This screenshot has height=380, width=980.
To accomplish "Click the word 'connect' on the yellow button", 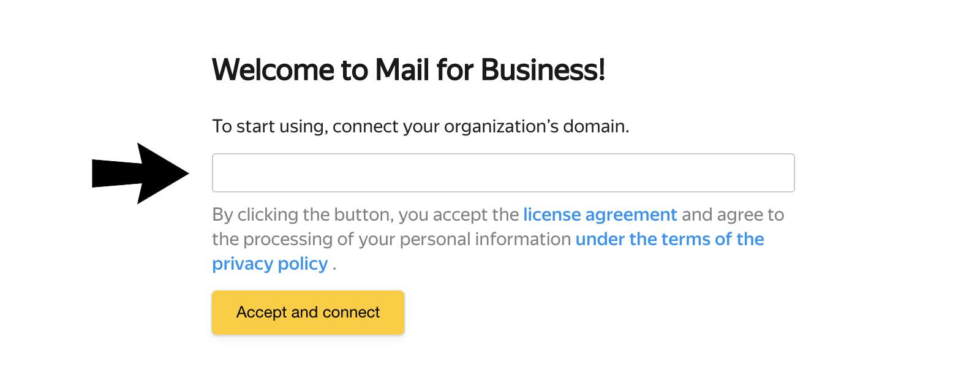I will coord(351,312).
